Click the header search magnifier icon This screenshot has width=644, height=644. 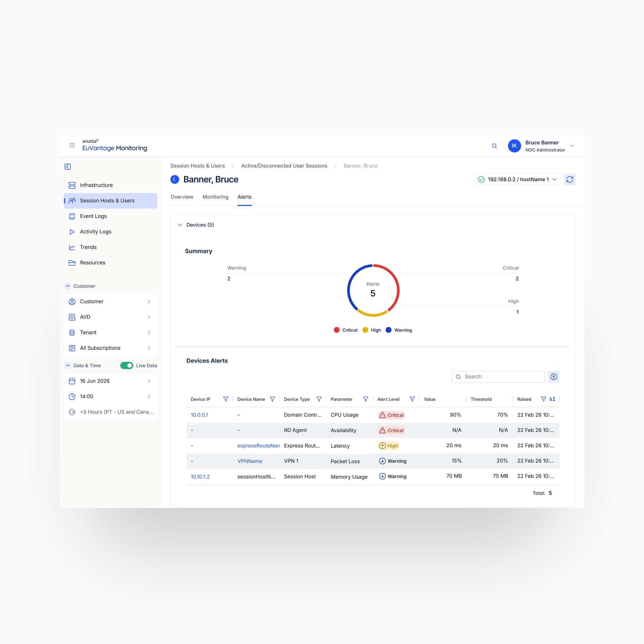pos(494,146)
